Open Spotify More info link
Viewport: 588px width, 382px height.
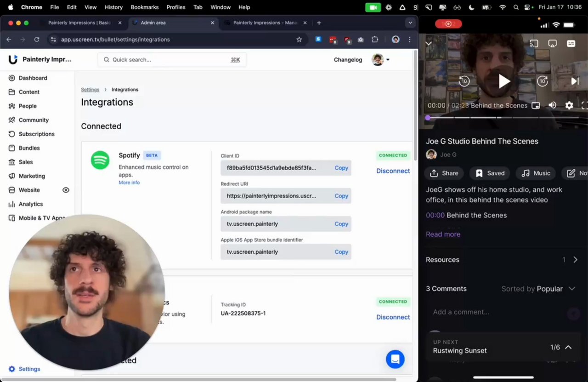click(x=129, y=182)
